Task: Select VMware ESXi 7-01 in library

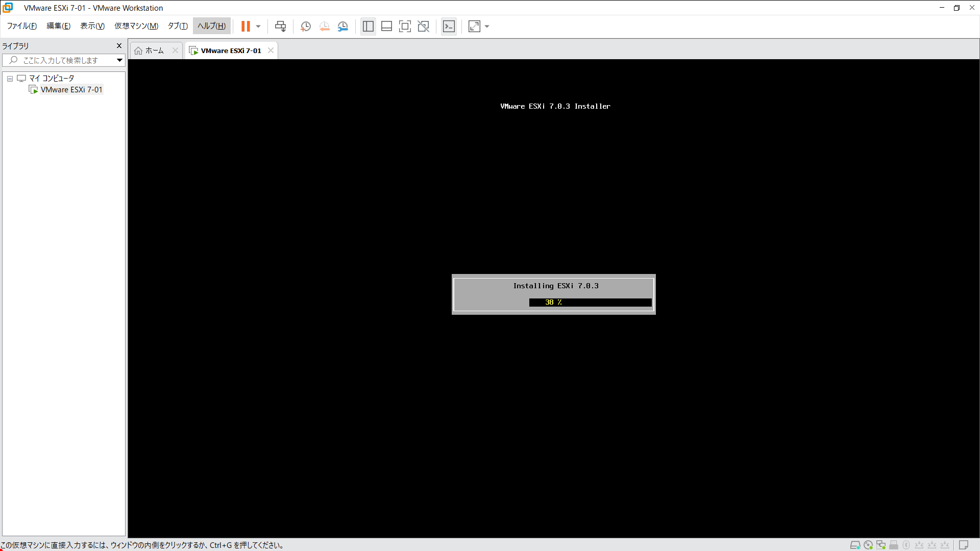Action: [x=71, y=90]
